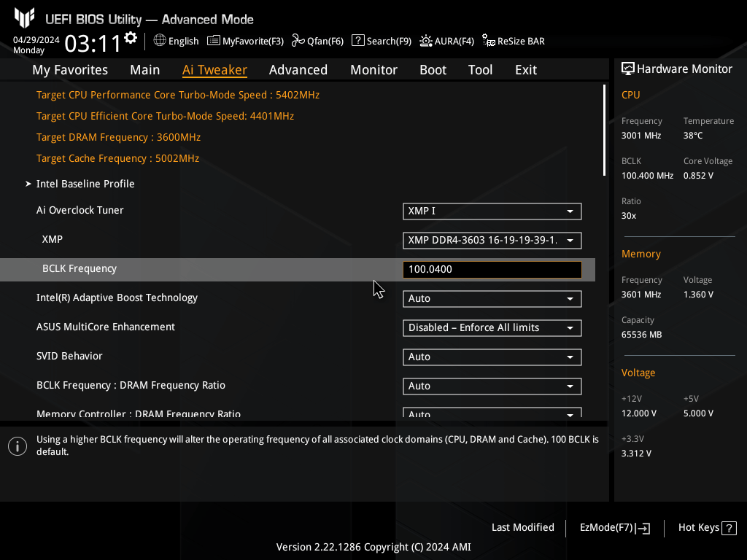The height and width of the screenshot is (560, 747).
Task: Open the XMP profile dropdown
Action: 492,241
